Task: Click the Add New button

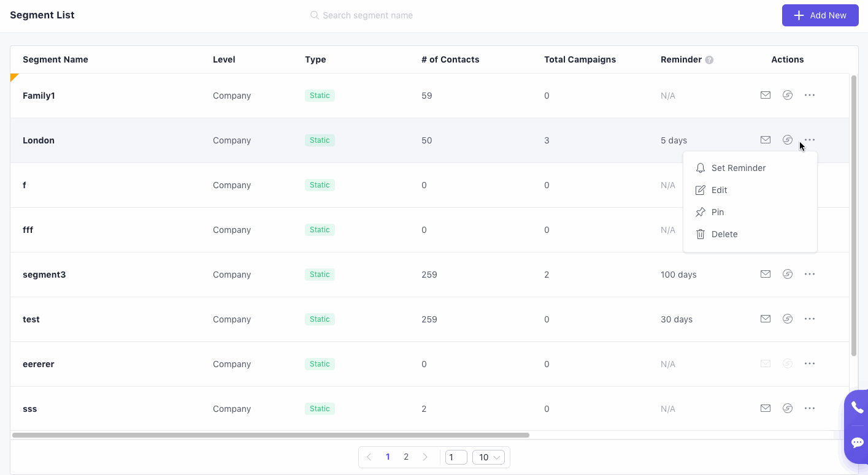Action: (x=820, y=15)
